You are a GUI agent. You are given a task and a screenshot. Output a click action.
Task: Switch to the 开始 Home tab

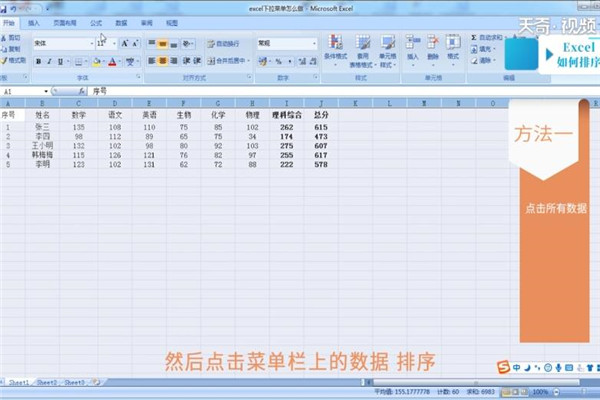[x=8, y=23]
